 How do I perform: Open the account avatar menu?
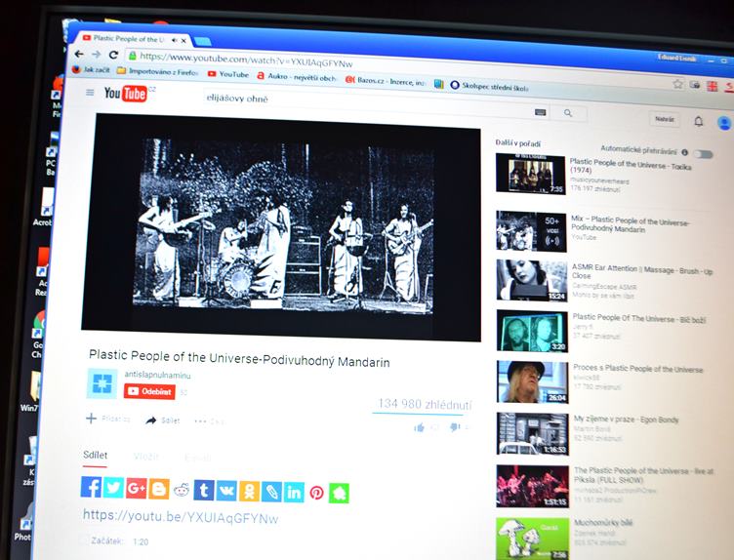click(723, 123)
